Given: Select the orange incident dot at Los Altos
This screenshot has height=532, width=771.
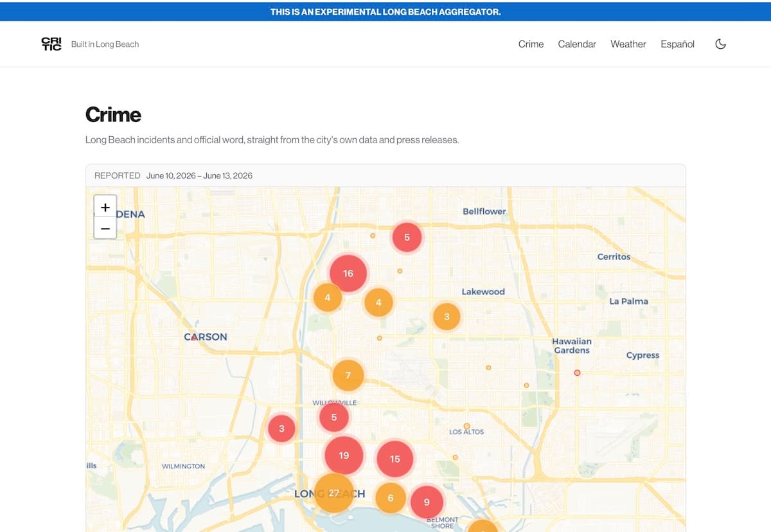Looking at the screenshot, I should tap(466, 426).
